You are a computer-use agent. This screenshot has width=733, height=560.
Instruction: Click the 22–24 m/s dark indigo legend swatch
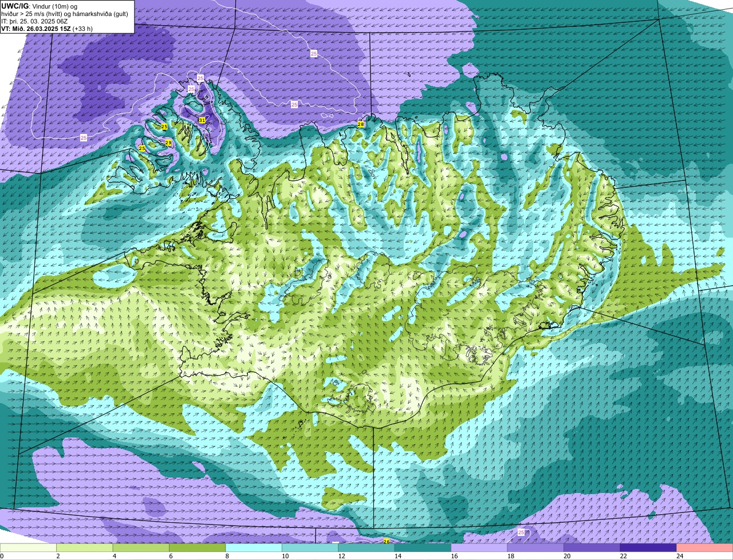point(649,547)
